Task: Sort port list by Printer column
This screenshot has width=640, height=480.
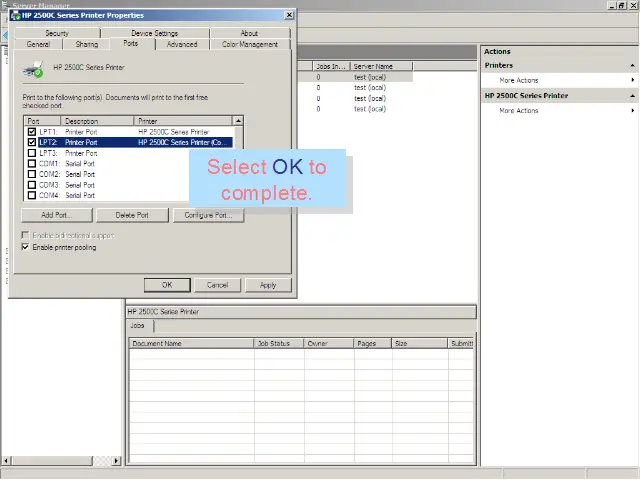Action: tap(183, 121)
